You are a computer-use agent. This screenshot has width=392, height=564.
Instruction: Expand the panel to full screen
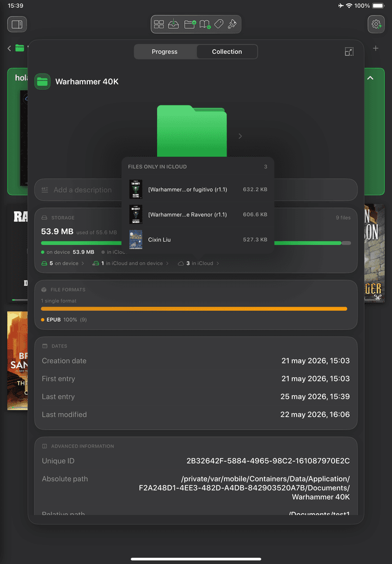pyautogui.click(x=349, y=52)
